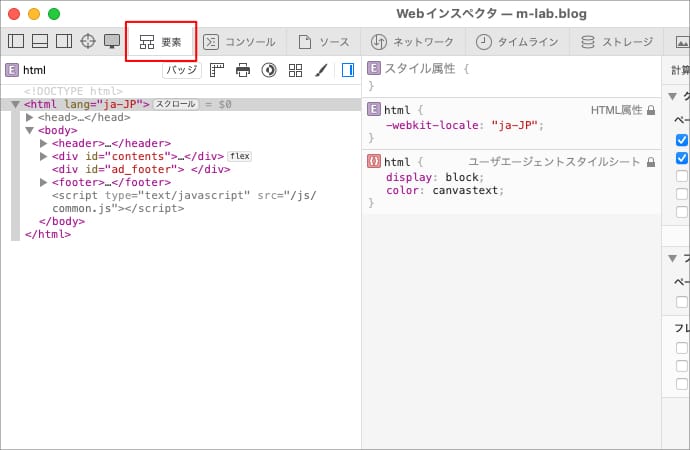Screen dimensions: 690x450
Task: Open the ネットワーク tab
Action: pyautogui.click(x=412, y=42)
